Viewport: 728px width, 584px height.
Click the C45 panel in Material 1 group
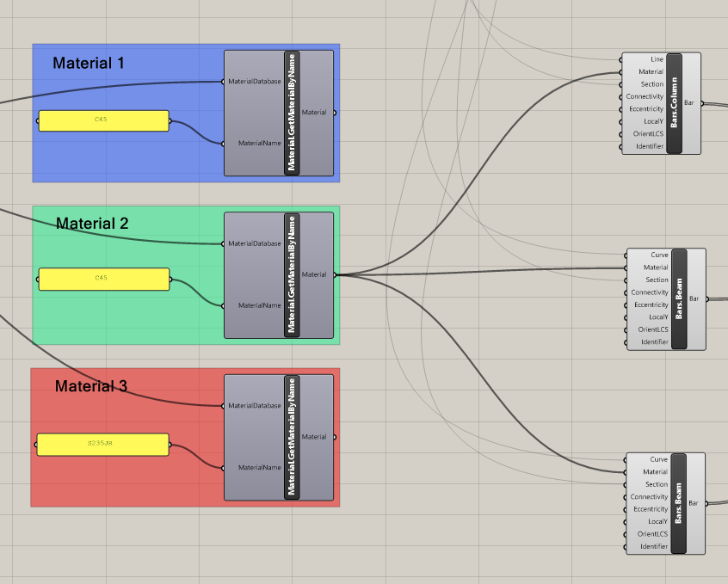[x=104, y=120]
